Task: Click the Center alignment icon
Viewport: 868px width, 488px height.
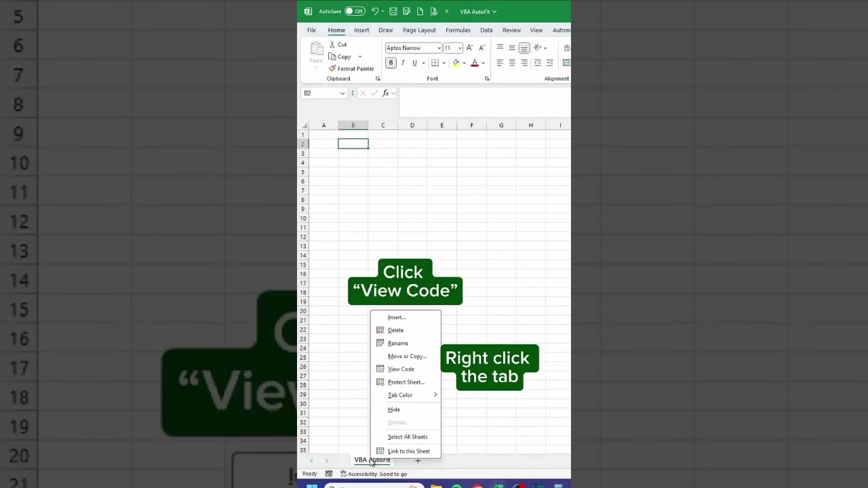Action: pos(512,63)
